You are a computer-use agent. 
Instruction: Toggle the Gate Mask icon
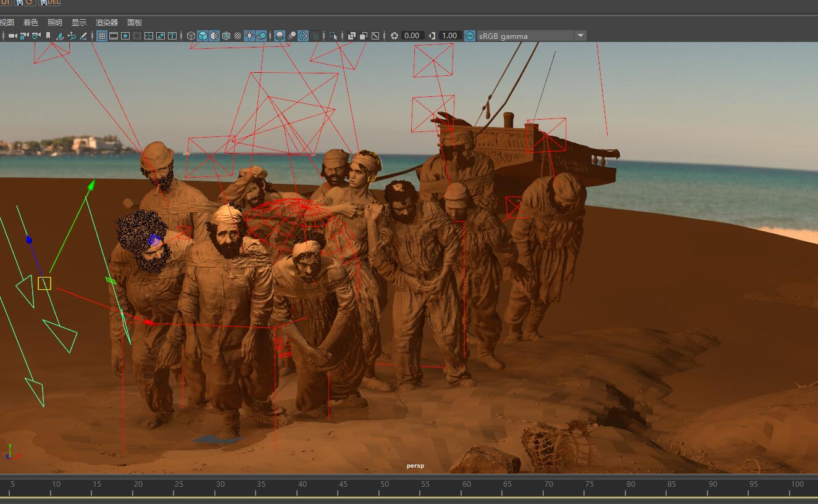point(137,36)
